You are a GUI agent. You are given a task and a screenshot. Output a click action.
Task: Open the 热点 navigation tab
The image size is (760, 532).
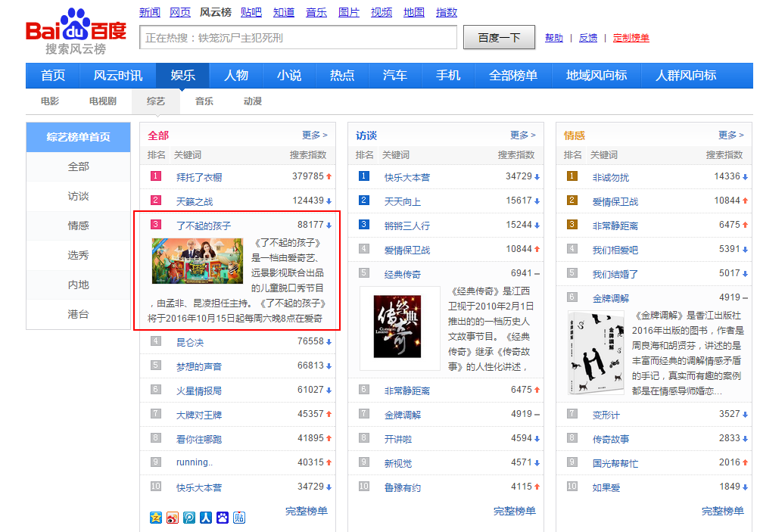coord(342,76)
